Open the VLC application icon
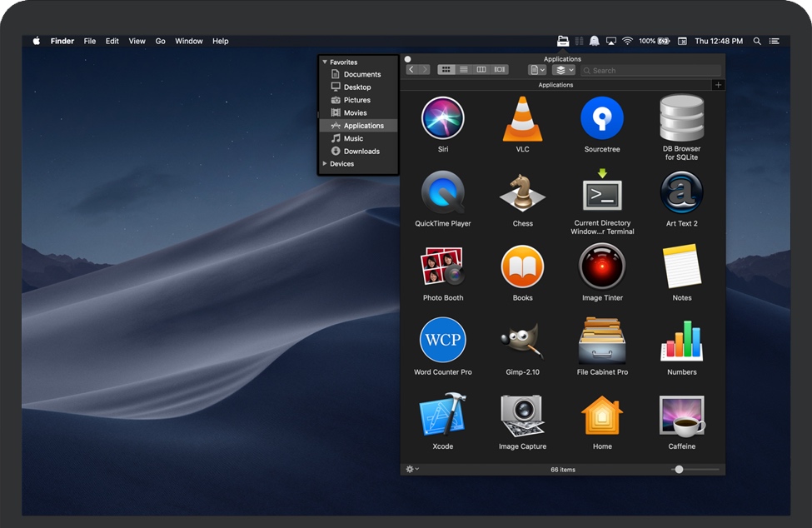 (522, 119)
